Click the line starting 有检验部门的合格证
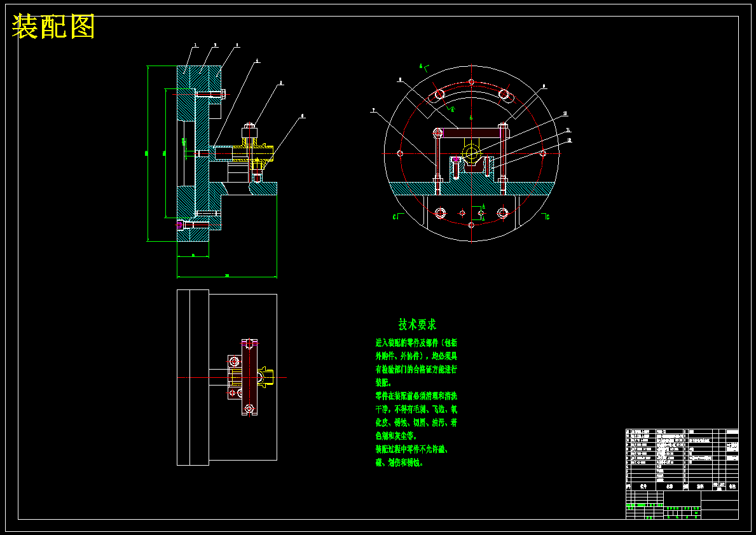The height and width of the screenshot is (535, 756). click(416, 370)
